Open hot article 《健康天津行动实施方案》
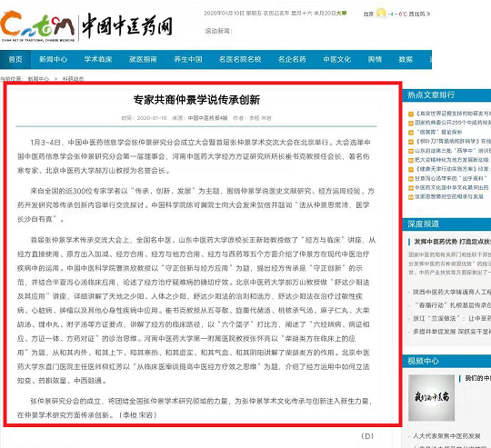The height and width of the screenshot is (448, 491). tap(453, 169)
